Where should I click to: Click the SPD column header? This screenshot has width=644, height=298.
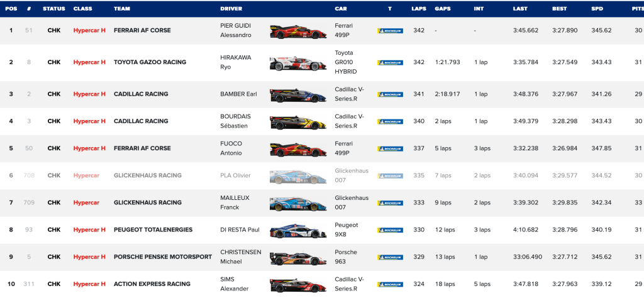(x=597, y=9)
